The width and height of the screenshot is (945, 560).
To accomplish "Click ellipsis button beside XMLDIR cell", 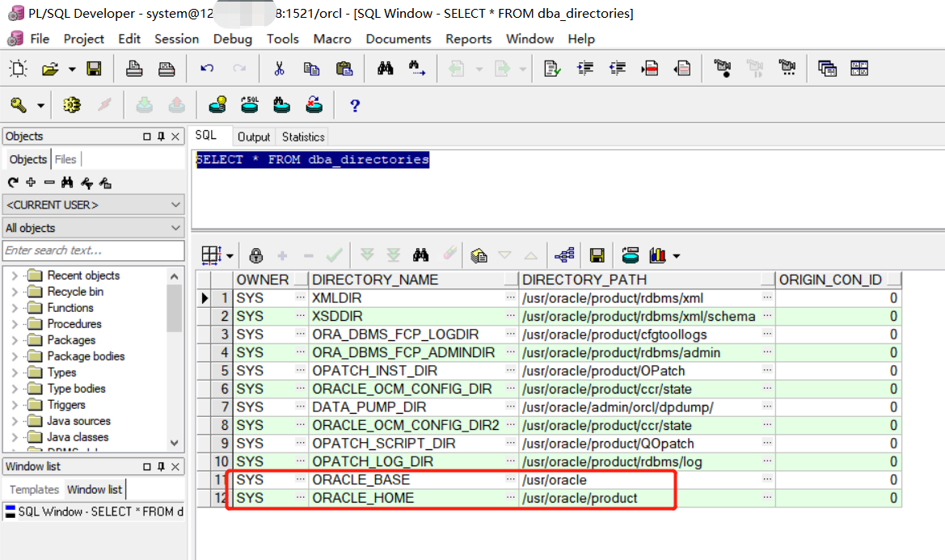I will coord(510,297).
